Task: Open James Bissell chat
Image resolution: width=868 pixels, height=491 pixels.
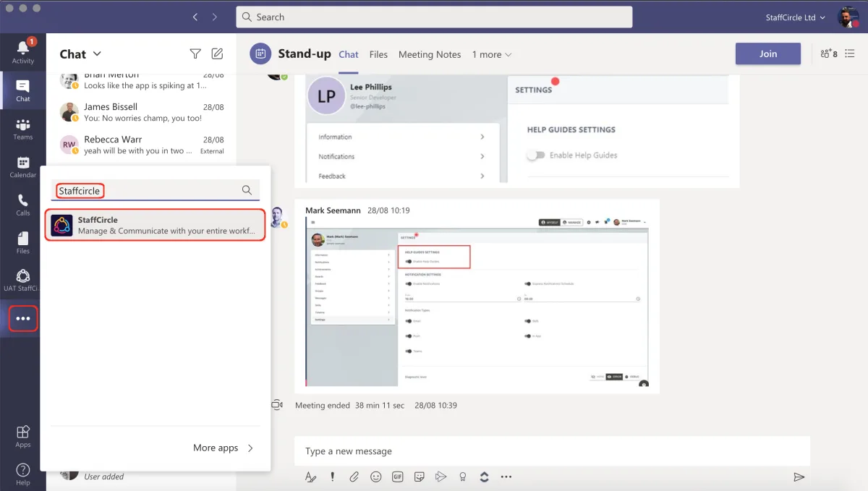Action: coord(142,112)
